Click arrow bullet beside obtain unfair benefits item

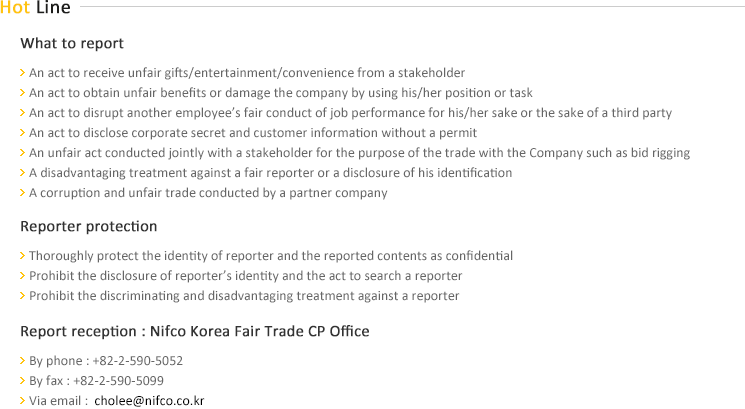pyautogui.click(x=22, y=93)
